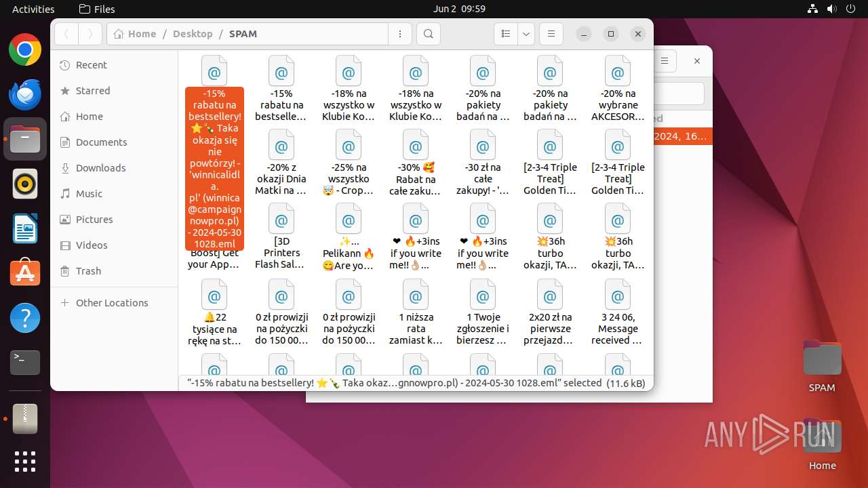Open Starred in the sidebar
The height and width of the screenshot is (488, 868).
(x=114, y=91)
